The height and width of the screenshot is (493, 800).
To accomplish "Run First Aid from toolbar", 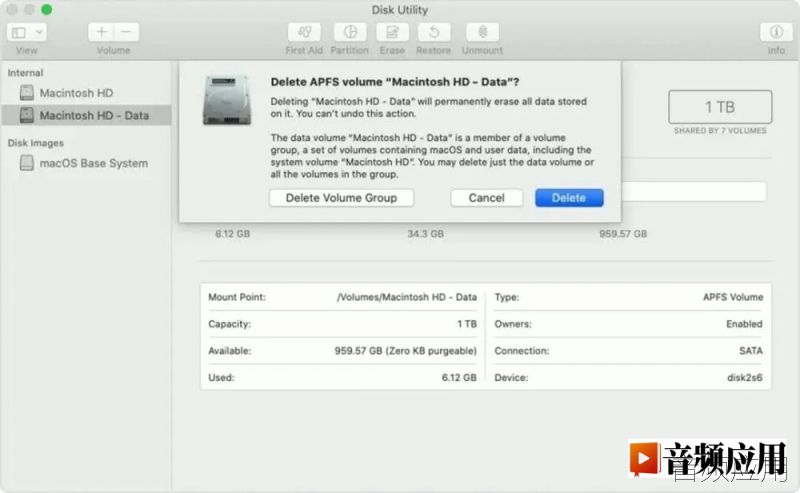I will pyautogui.click(x=304, y=32).
